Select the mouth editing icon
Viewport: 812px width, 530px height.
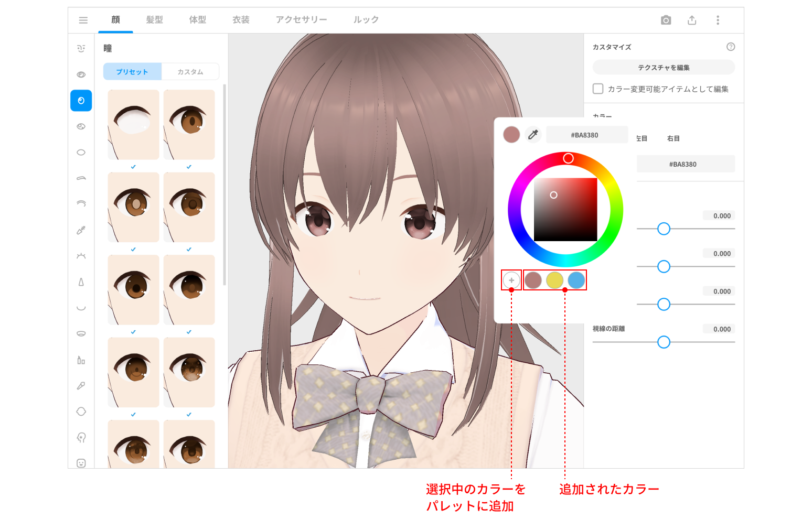click(81, 308)
